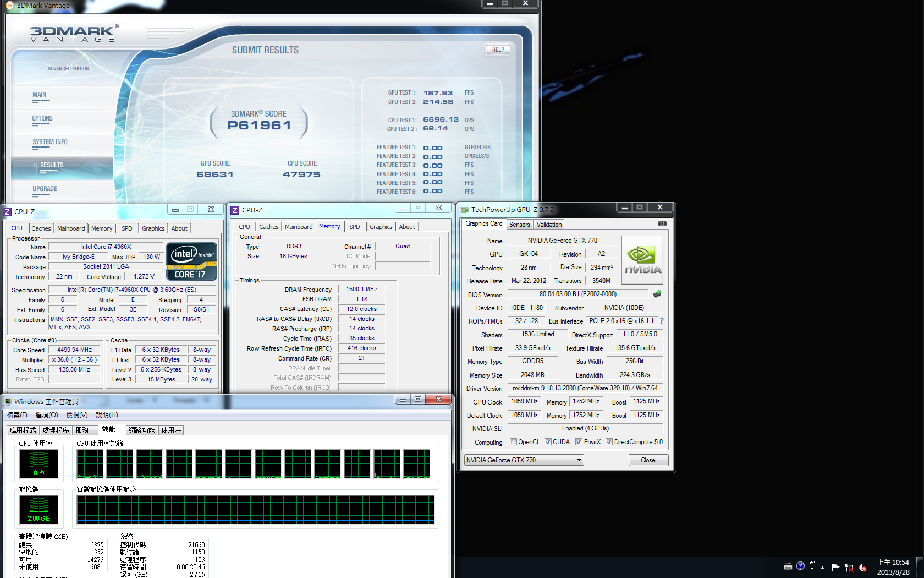This screenshot has width=924, height=578.
Task: Click the muted volume tray icon
Action: coord(862,568)
